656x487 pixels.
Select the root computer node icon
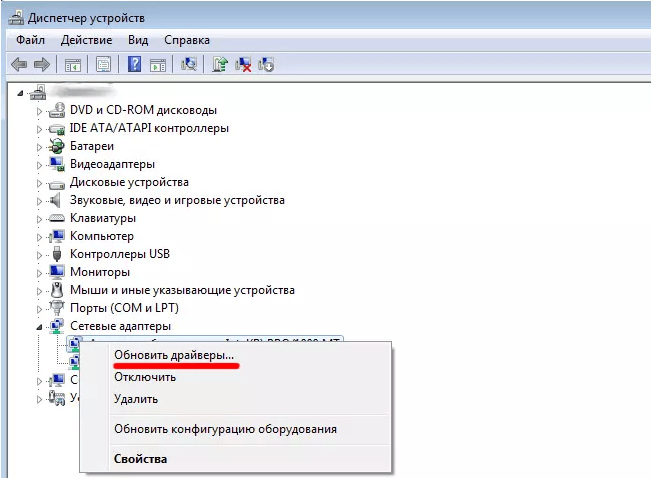(38, 92)
